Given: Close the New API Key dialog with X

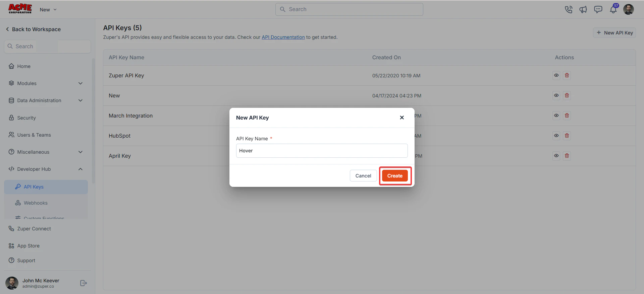Looking at the screenshot, I should click(402, 118).
